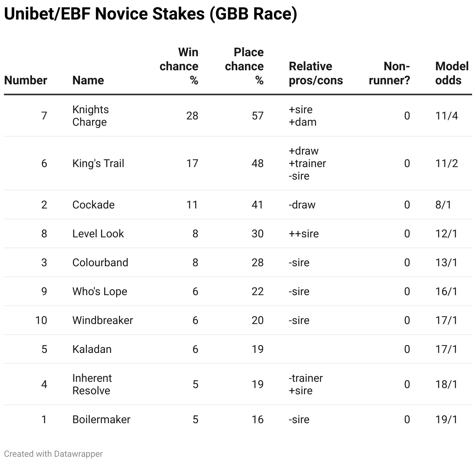Click the Created with Datawrapper credit
The height and width of the screenshot is (463, 476).
coord(53,454)
